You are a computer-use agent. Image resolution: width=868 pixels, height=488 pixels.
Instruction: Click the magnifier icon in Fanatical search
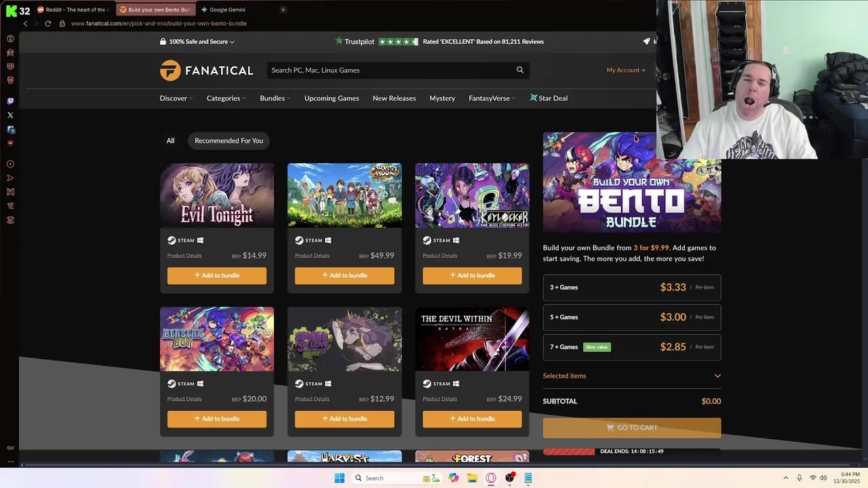click(x=520, y=70)
